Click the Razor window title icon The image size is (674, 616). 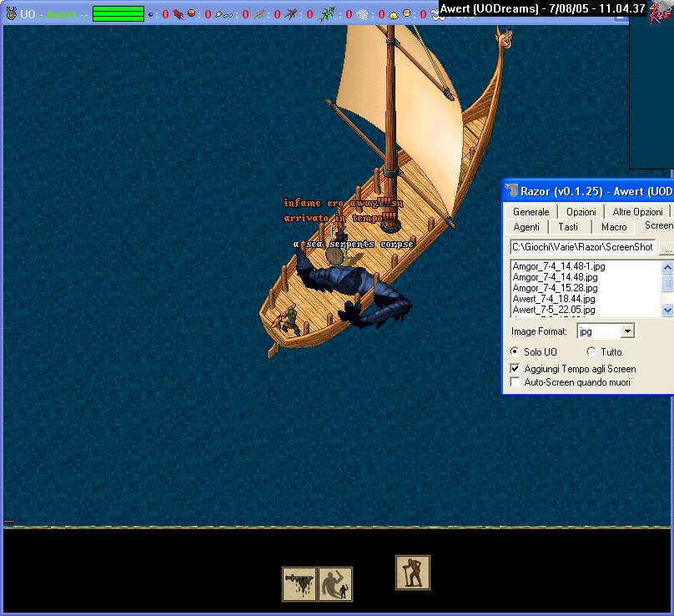pyautogui.click(x=511, y=190)
